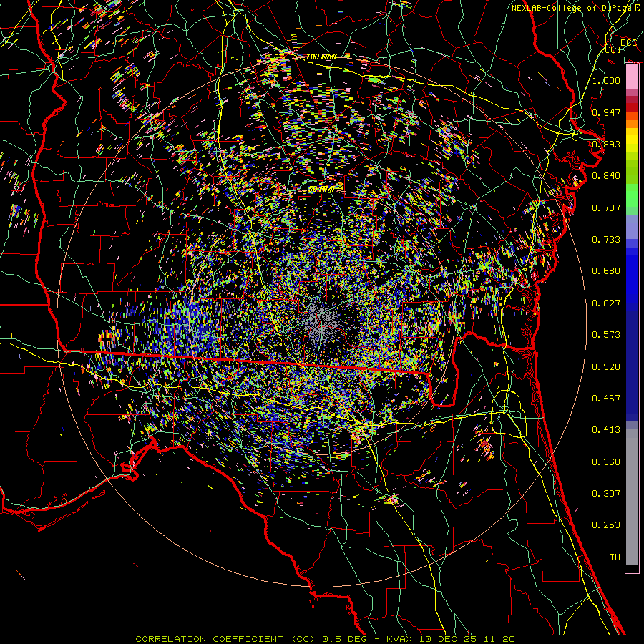Click the DEC [CC] legend title
644x644 pixels.
coord(620,46)
